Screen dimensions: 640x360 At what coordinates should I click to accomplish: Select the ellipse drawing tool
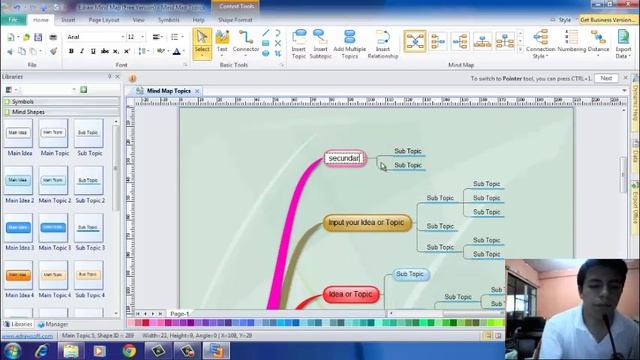point(266,53)
